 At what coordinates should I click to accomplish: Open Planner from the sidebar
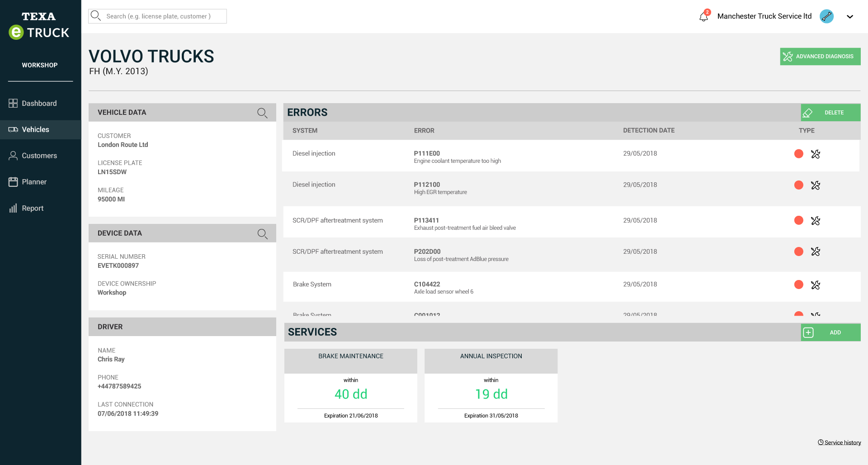click(40, 182)
